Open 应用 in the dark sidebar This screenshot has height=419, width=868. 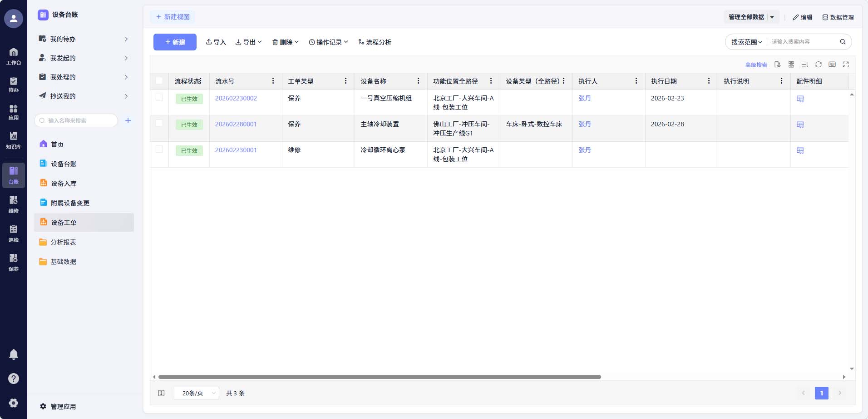coord(14,112)
